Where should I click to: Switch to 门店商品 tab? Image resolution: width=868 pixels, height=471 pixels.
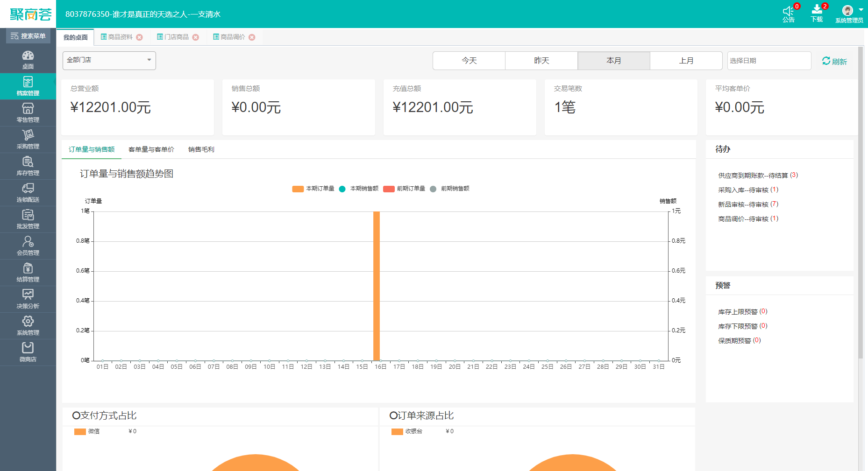click(173, 37)
